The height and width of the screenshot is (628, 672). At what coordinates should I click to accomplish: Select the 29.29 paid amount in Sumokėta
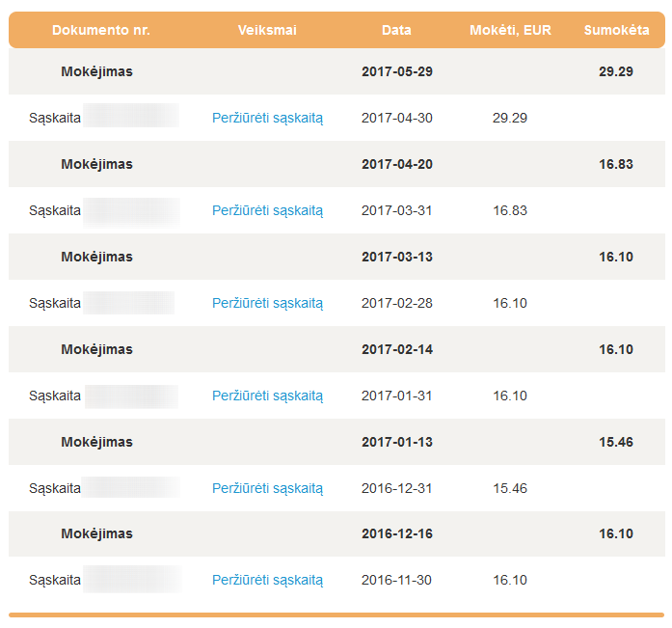pos(616,71)
